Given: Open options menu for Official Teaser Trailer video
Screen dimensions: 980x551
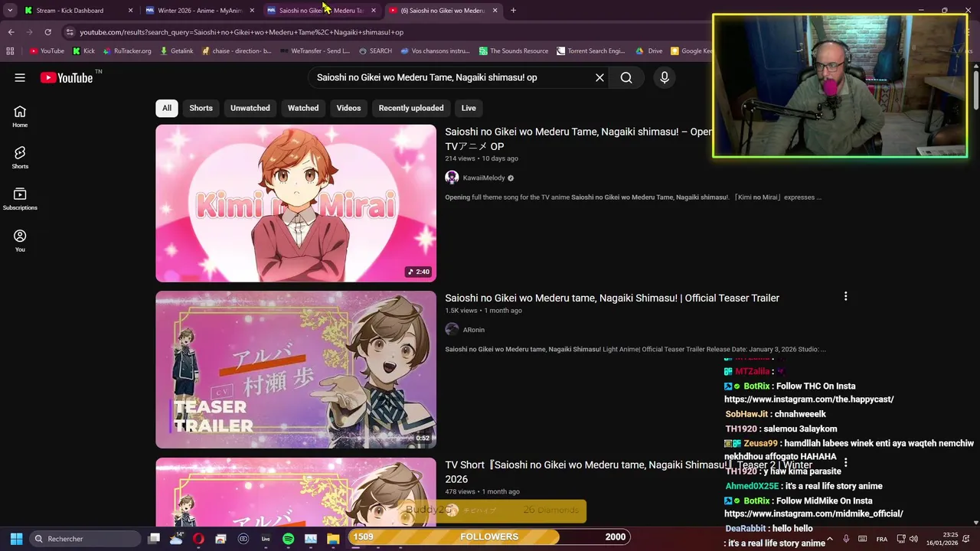Looking at the screenshot, I should tap(845, 296).
